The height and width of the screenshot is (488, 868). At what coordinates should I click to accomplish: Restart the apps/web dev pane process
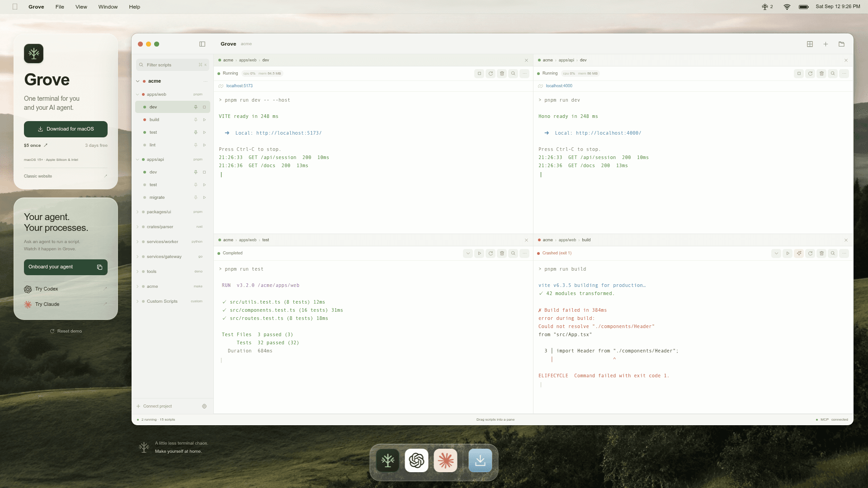(x=491, y=73)
